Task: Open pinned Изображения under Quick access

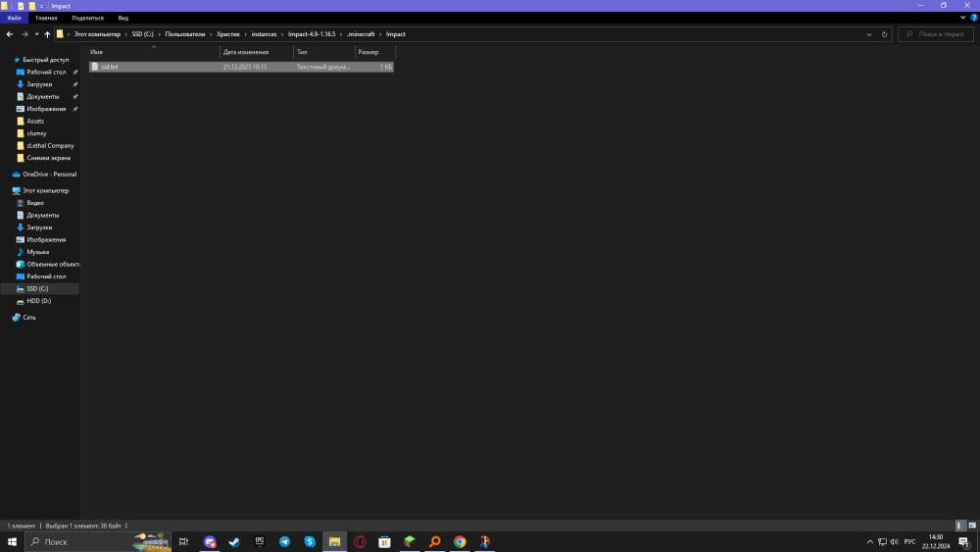Action: coord(46,109)
